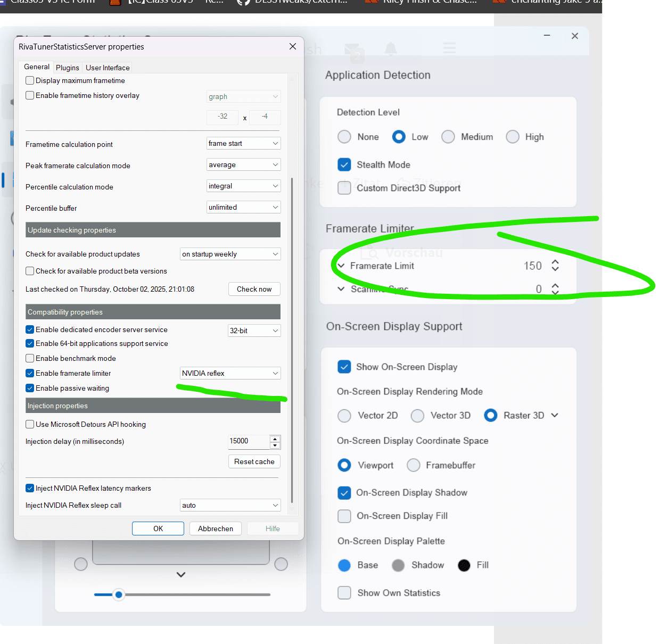Close the RivaTuner main window
Image resolution: width=659 pixels, height=644 pixels.
(x=575, y=36)
